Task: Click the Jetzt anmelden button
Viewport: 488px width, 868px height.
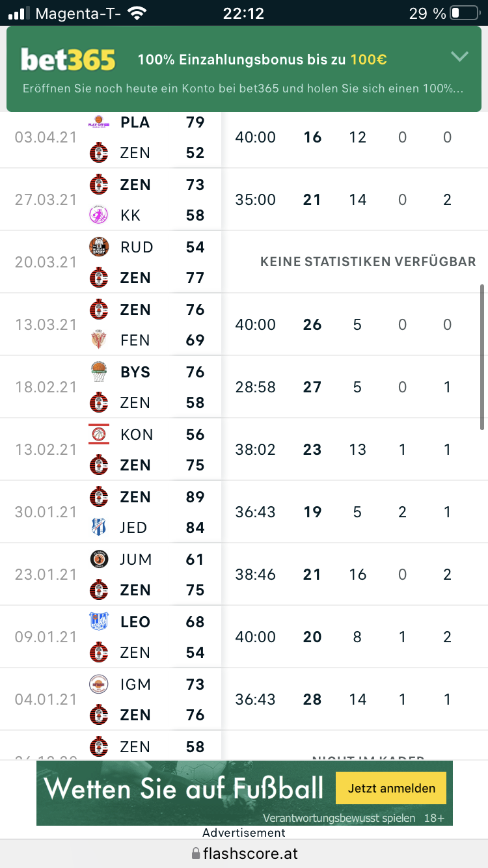Action: [391, 788]
